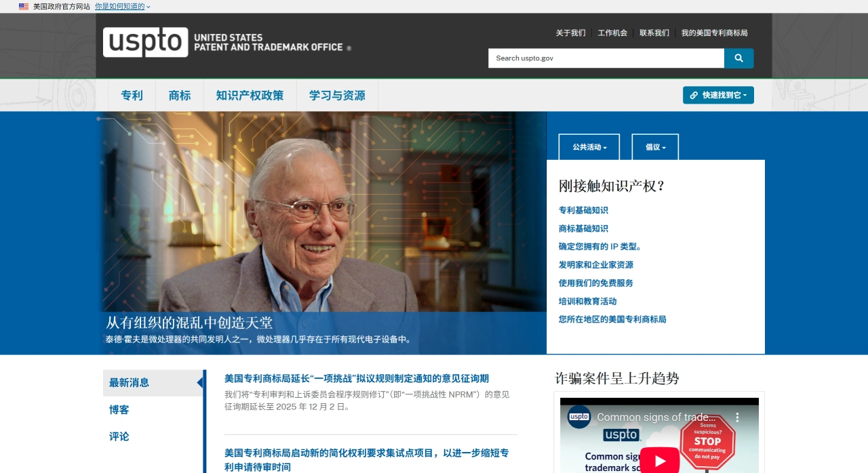Open the 专利基础知识 link
Image resolution: width=868 pixels, height=473 pixels.
[x=583, y=210]
